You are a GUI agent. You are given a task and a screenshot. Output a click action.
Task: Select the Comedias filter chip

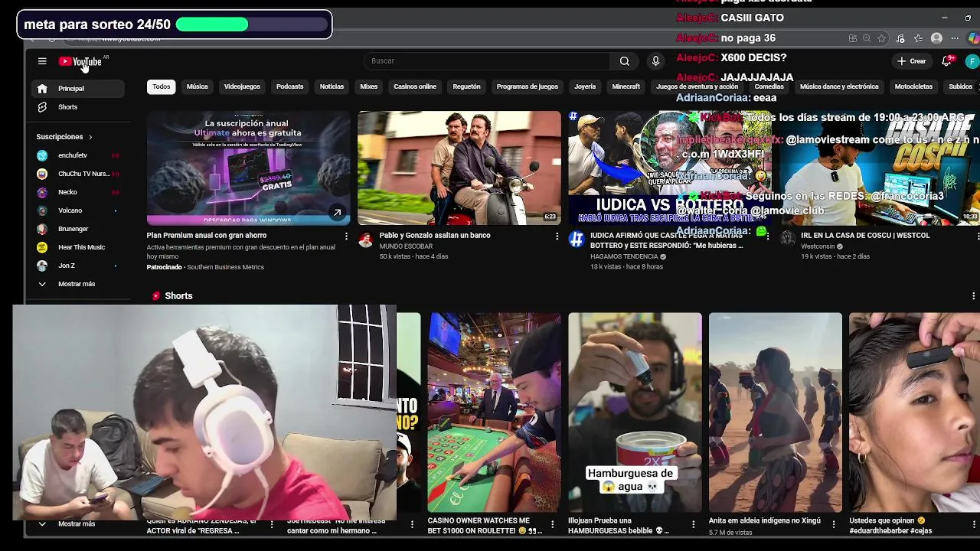click(769, 86)
